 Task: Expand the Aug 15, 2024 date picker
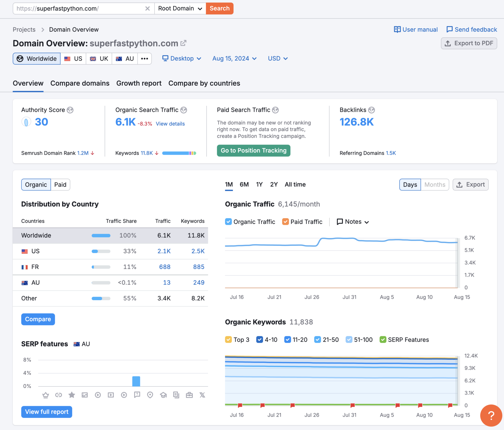[234, 59]
